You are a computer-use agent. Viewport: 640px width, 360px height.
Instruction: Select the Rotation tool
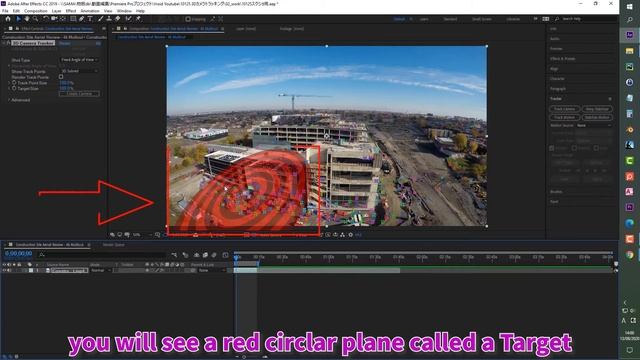46,19
